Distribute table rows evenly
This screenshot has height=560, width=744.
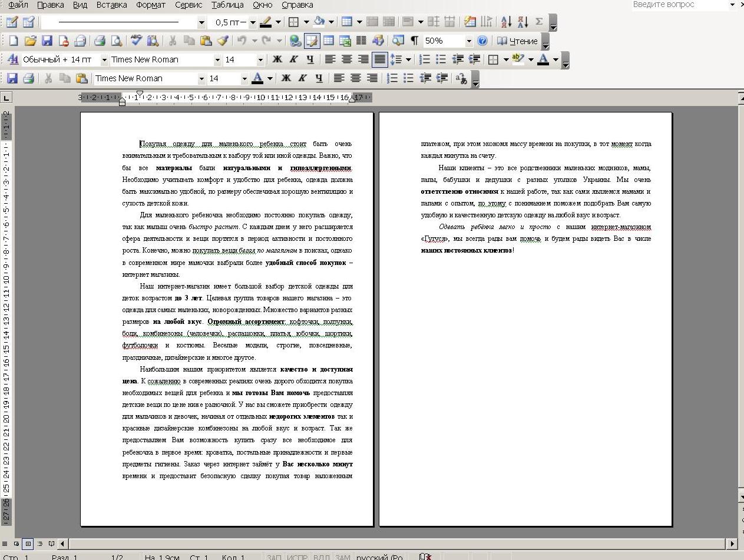[x=434, y=22]
